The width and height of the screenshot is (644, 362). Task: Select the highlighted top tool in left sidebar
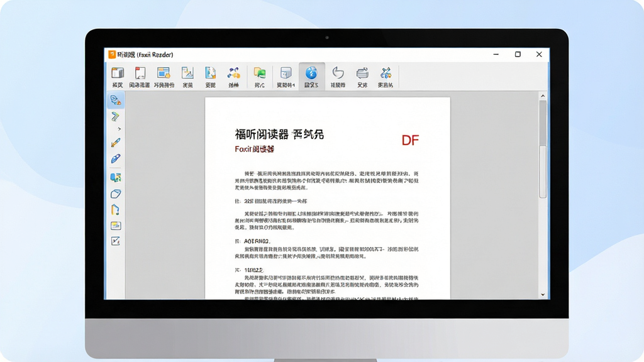tap(116, 100)
